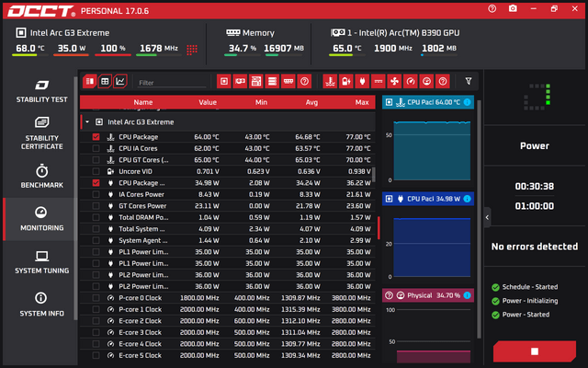Check the CPU IA Cores checkbox
This screenshot has width=588, height=368.
pyautogui.click(x=96, y=148)
